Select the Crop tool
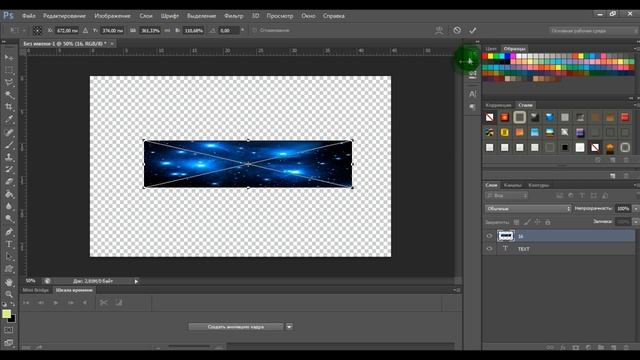640x360 pixels. coord(9,107)
